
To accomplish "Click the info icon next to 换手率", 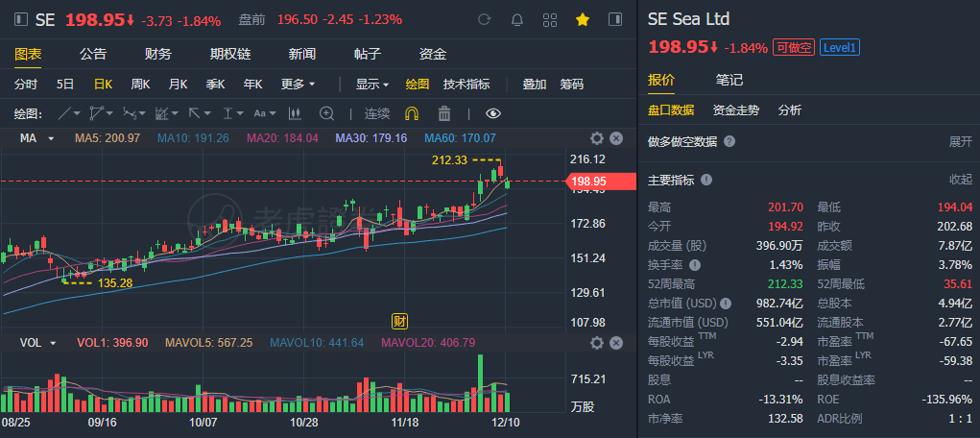I will [695, 265].
